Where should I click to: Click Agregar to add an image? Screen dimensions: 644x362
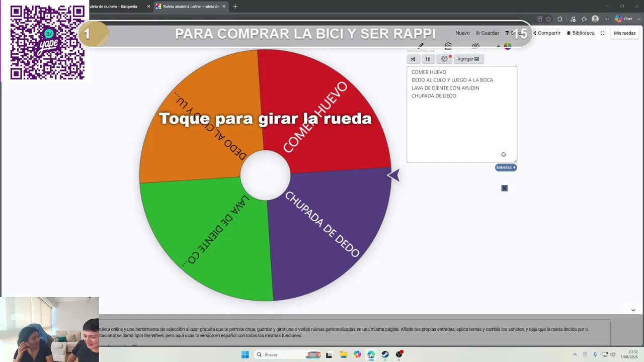point(468,59)
